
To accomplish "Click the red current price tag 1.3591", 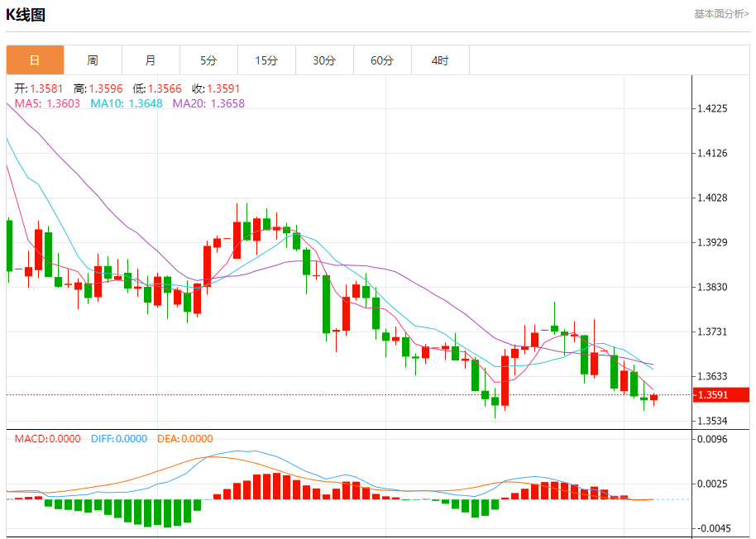I will (721, 395).
